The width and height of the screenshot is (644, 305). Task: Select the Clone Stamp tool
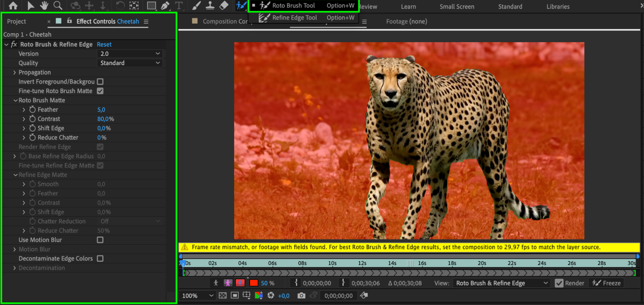click(x=210, y=5)
